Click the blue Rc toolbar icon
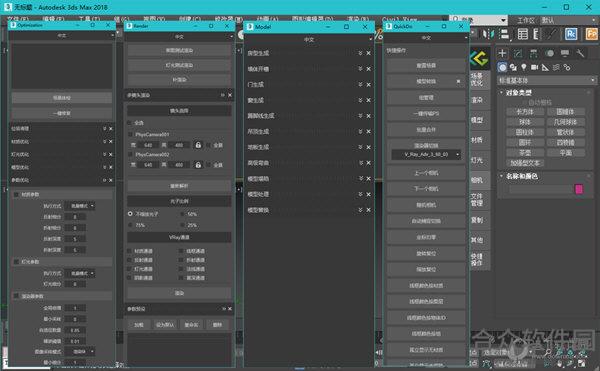The width and height of the screenshot is (600, 371). point(571,34)
